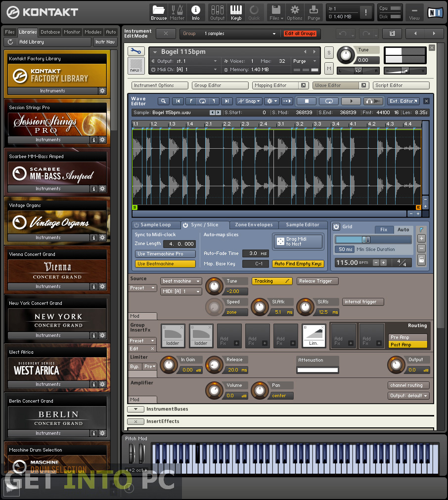
Task: Click the Amplifier Volume knob
Action: pyautogui.click(x=214, y=390)
